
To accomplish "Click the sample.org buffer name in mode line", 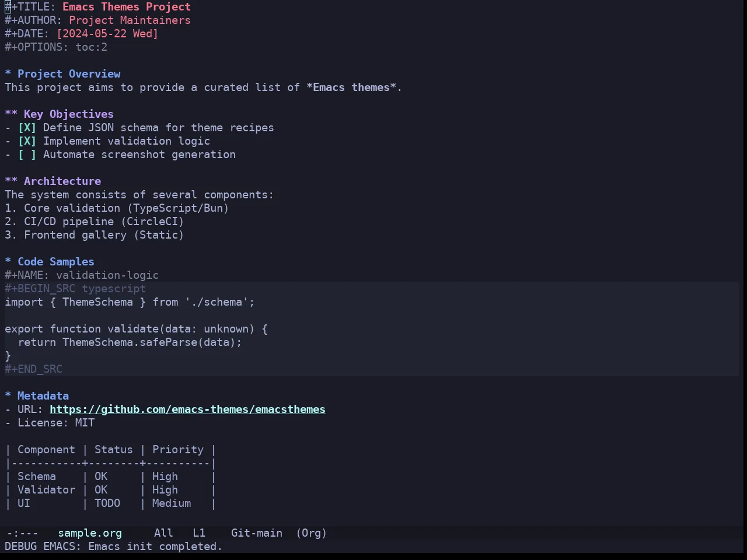I will 90,533.
